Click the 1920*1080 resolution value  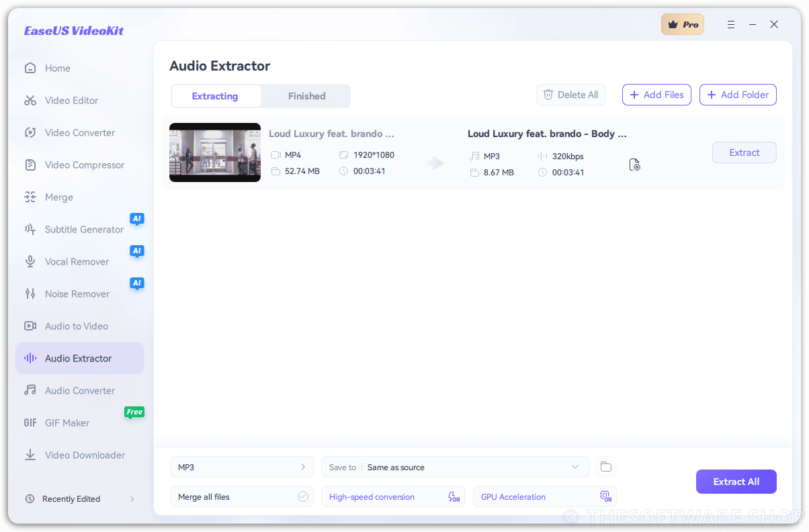click(x=374, y=155)
